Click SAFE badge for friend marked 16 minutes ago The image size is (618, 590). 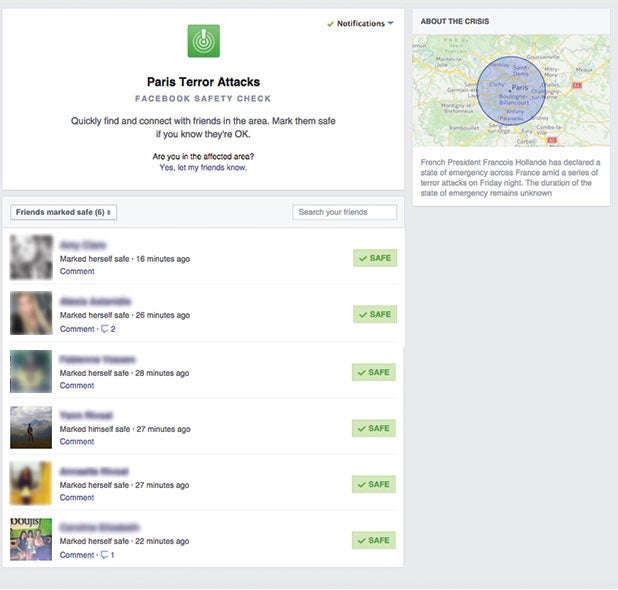[375, 258]
